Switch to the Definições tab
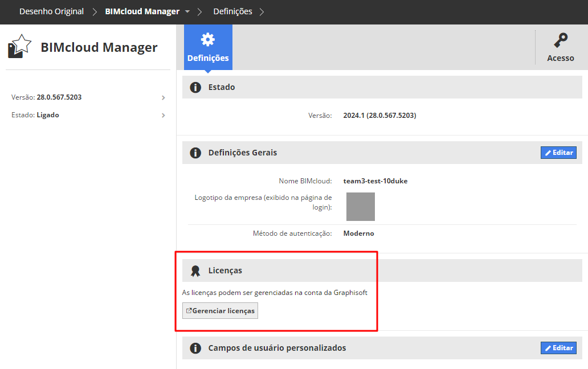The image size is (588, 369). click(x=208, y=47)
